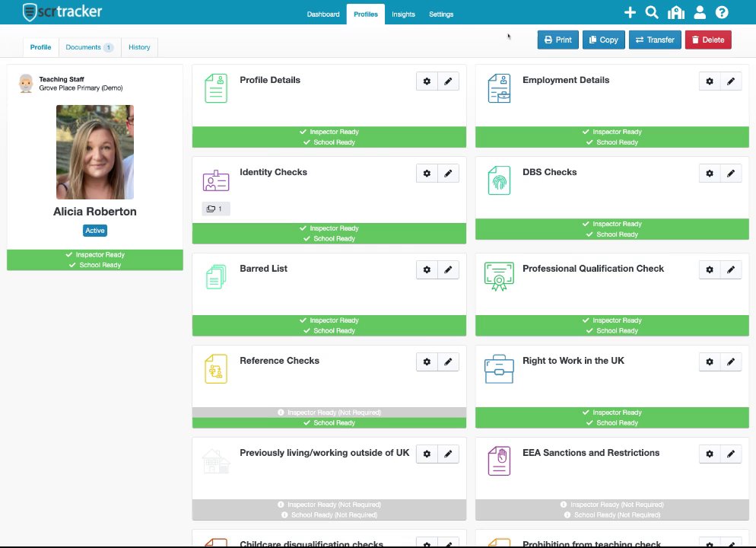
Task: Click Inspector Ready (Not Required) under Reference Checks
Action: [329, 413]
